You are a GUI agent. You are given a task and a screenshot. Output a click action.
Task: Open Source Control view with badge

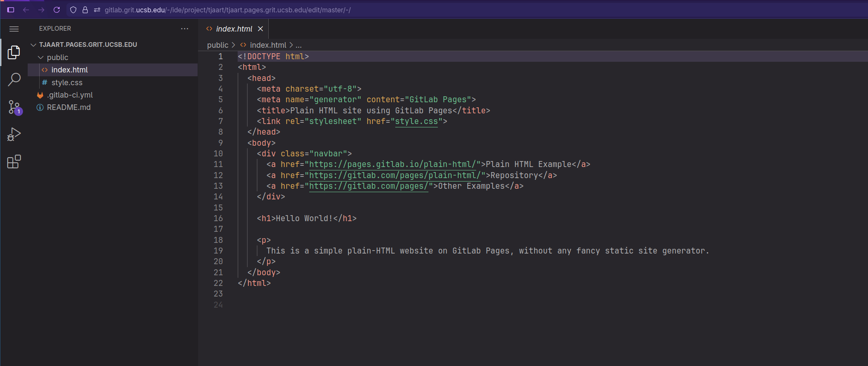(14, 107)
